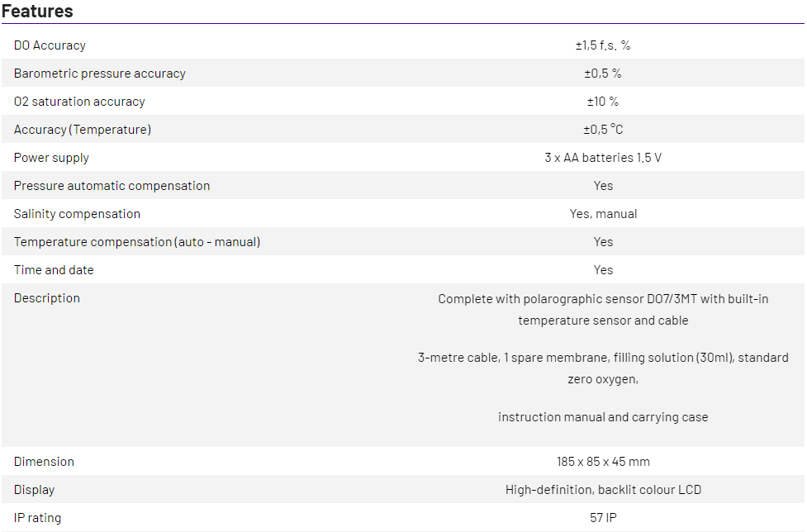Click the 'instruction manual and carrying case' text

click(x=603, y=417)
